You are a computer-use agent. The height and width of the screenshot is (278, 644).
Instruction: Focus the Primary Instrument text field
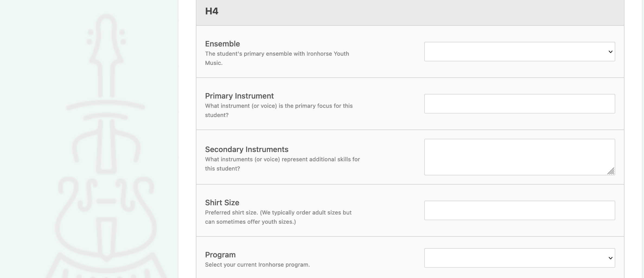519,104
